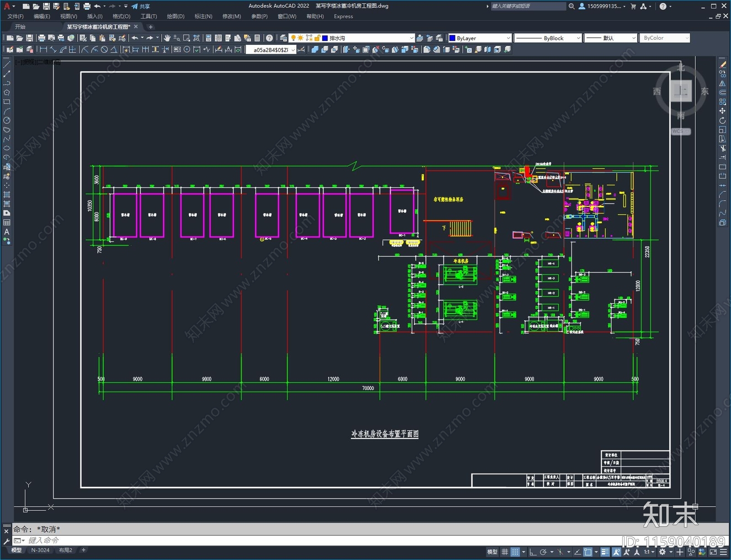Image resolution: width=731 pixels, height=560 pixels.
Task: Toggle annotation visibility in status bar
Action: [617, 552]
